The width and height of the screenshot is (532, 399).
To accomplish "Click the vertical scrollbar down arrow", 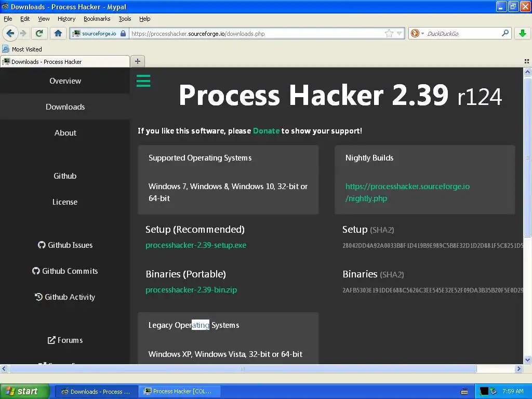I will coord(527,360).
